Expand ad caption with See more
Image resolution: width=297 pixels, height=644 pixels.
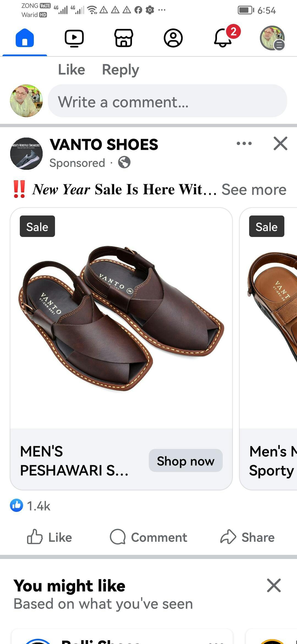pos(254,190)
